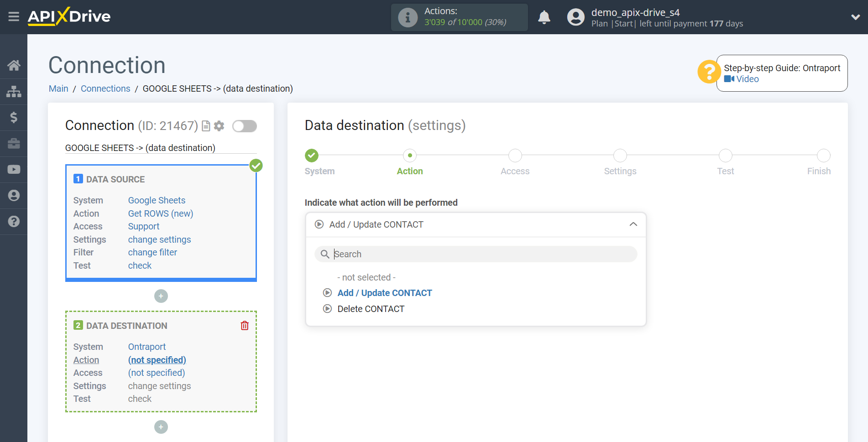The width and height of the screenshot is (868, 442).
Task: Click the Action step circle
Action: coord(410,156)
